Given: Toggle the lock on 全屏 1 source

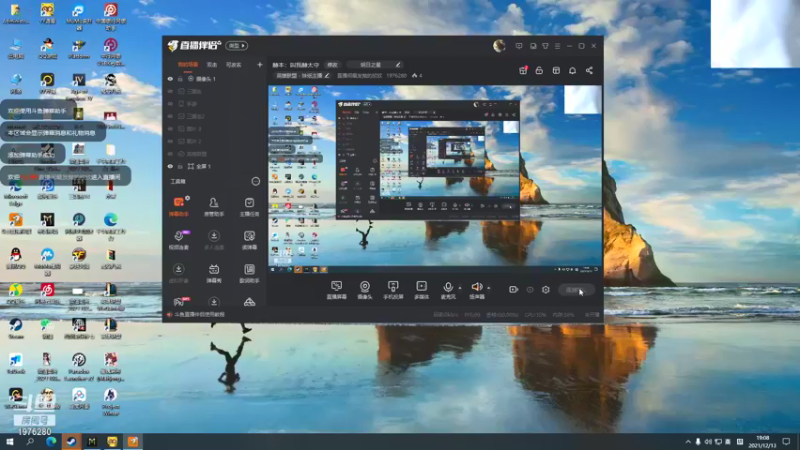Looking at the screenshot, I should click(x=180, y=166).
